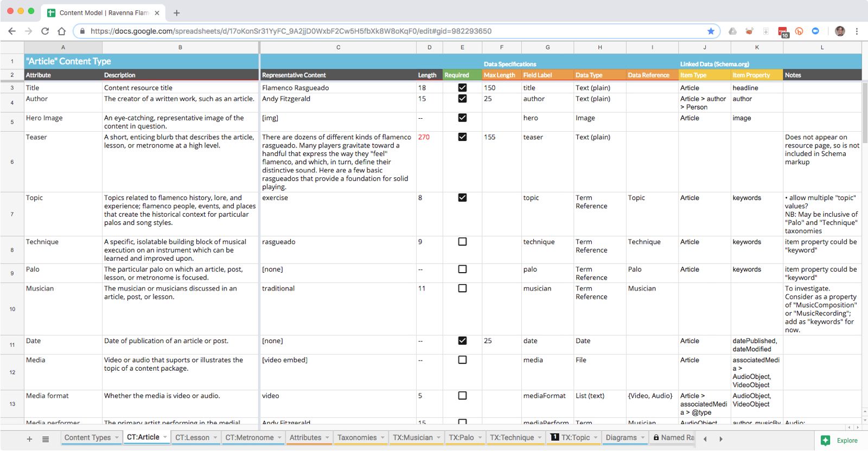The image size is (868, 451).
Task: Switch to the CT:Lesson sheet
Action: (192, 437)
